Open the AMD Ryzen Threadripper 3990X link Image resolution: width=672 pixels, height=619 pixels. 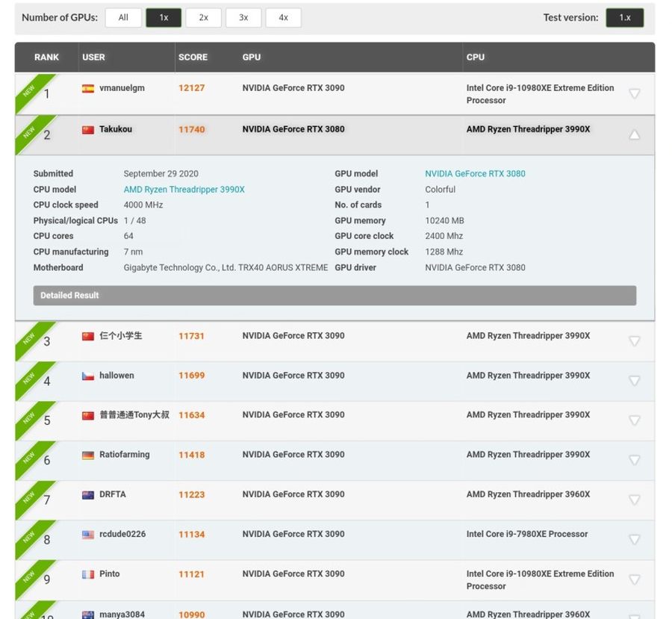[x=184, y=190]
